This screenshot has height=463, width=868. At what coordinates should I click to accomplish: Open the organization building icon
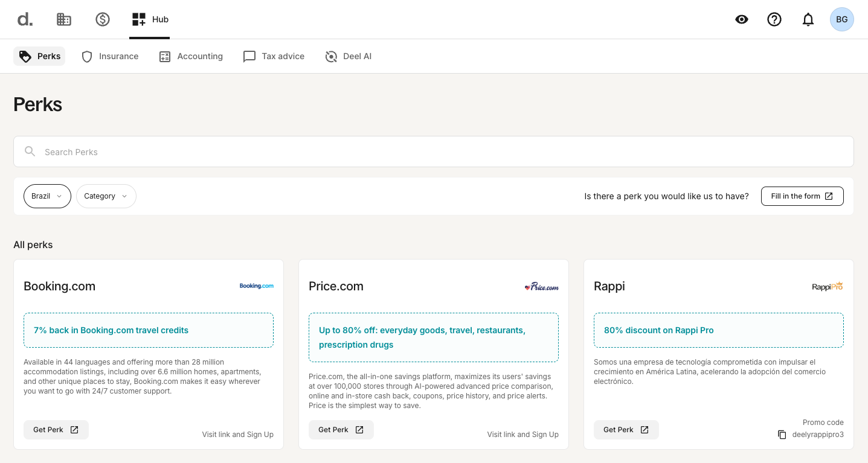[x=64, y=19]
